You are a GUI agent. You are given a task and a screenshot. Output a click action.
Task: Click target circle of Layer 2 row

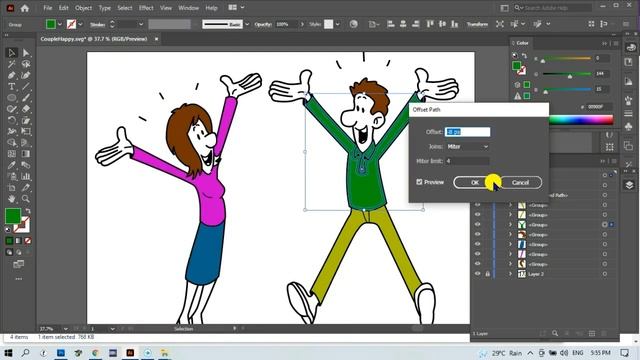[604, 274]
